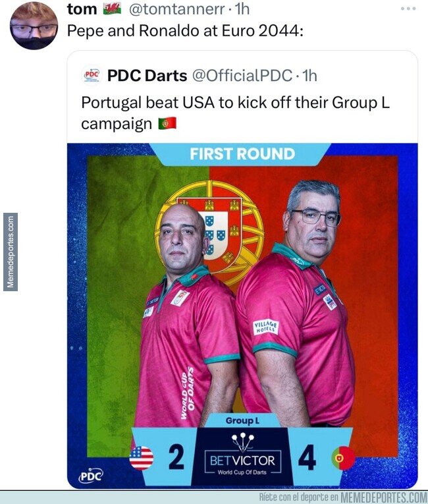
Task: Click the Welsh flag emoji next to tom
Action: (112, 9)
